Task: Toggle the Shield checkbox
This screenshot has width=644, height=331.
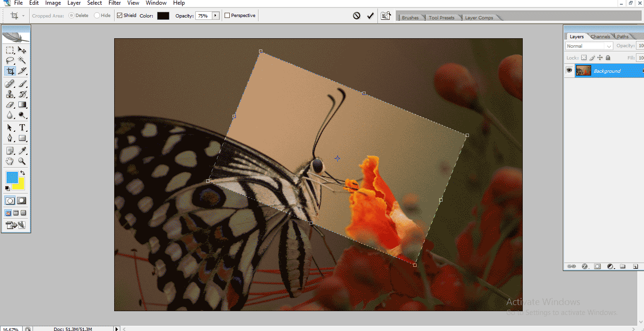Action: pyautogui.click(x=120, y=16)
